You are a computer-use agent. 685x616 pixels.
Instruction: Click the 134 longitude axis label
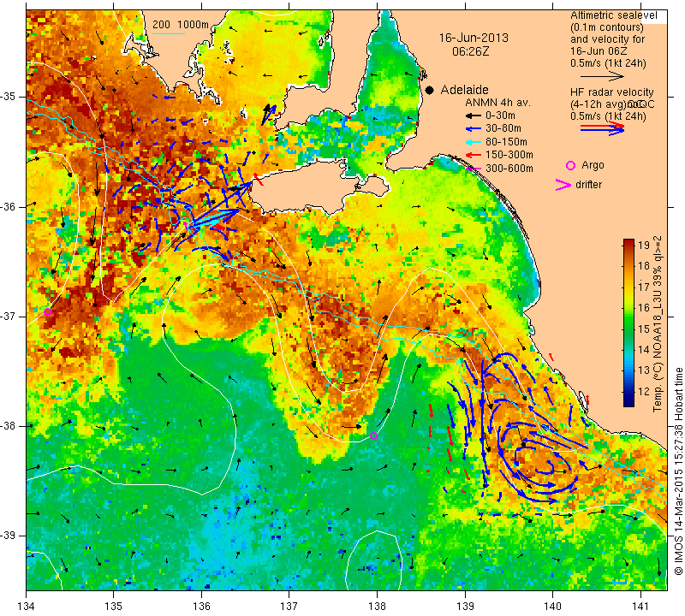[27, 607]
